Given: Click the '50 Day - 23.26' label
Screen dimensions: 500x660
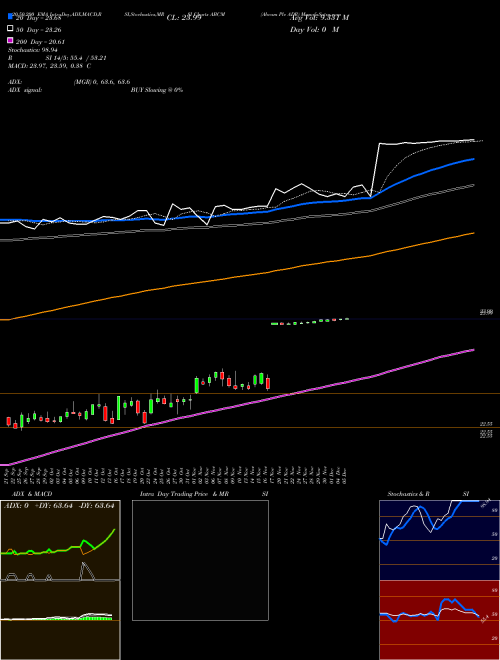Looking at the screenshot, I should coord(38,30).
